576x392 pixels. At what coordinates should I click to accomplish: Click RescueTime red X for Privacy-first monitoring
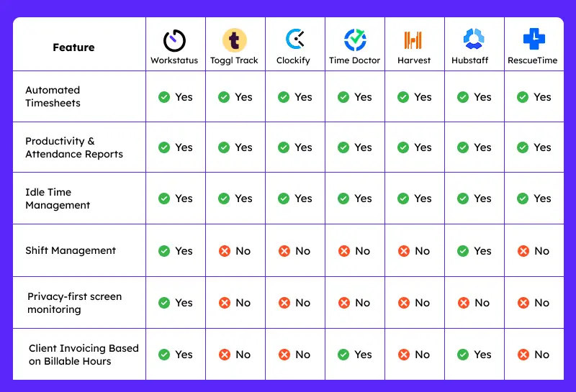click(523, 303)
